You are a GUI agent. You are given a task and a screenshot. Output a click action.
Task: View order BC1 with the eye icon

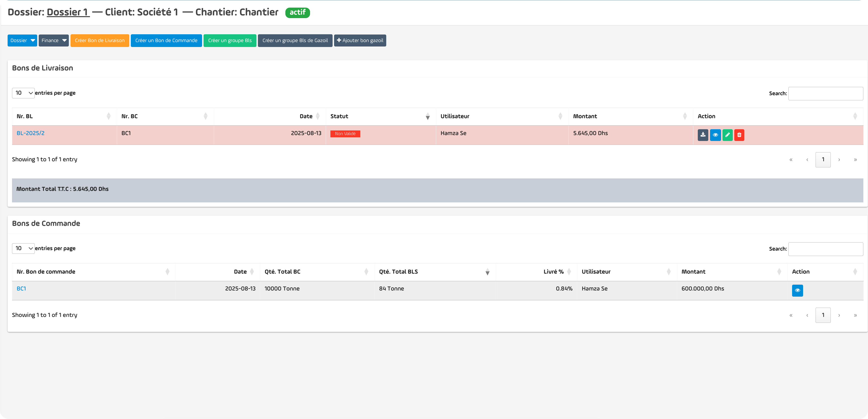[x=797, y=290]
